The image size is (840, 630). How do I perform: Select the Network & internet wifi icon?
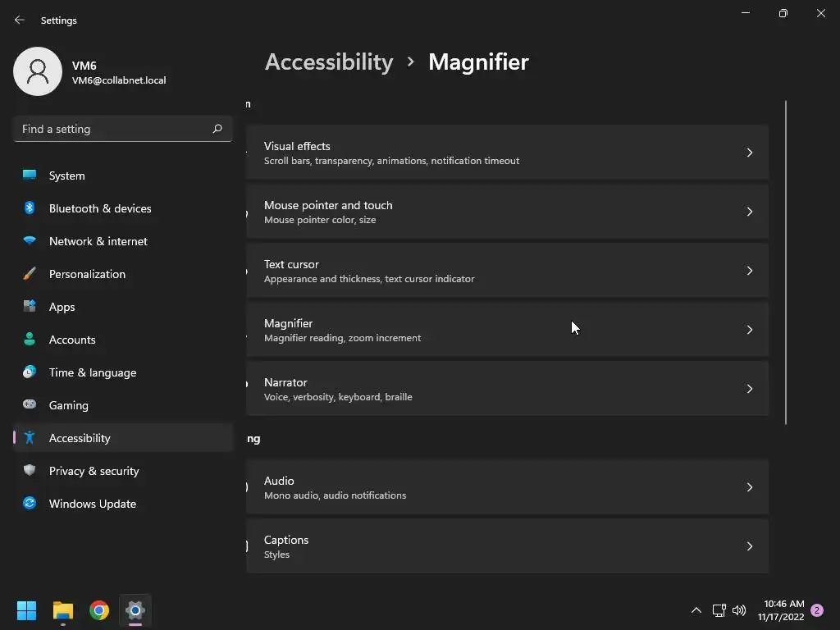point(30,241)
